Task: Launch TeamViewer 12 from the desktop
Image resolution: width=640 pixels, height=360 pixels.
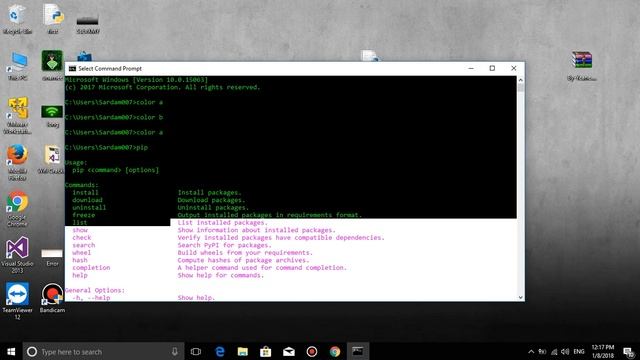Action: click(x=17, y=301)
